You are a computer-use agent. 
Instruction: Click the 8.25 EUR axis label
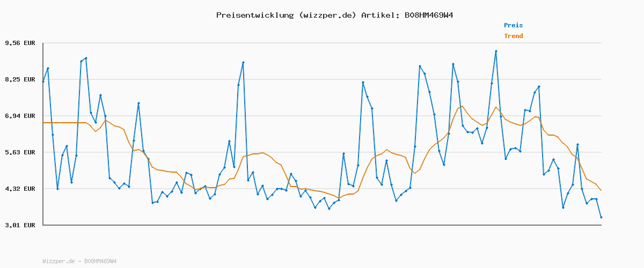[20, 79]
